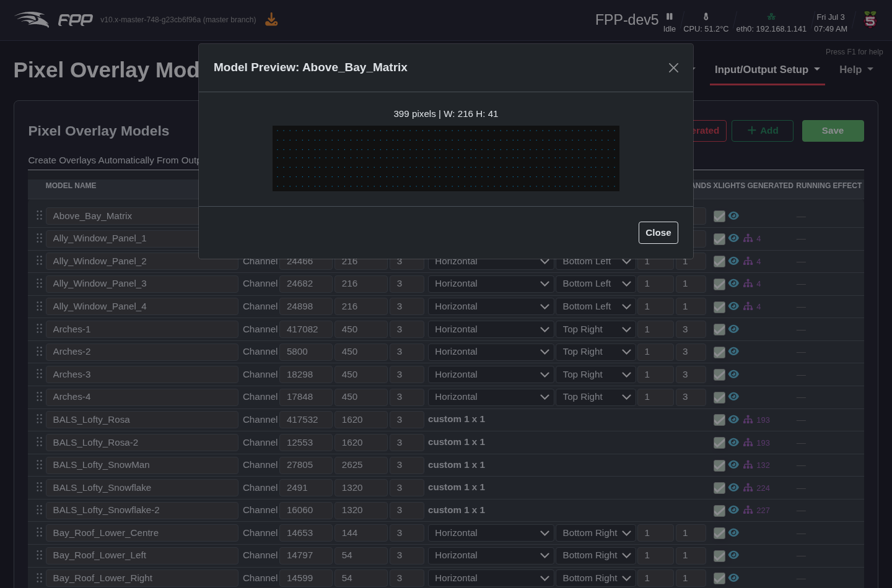Click the download update icon near version
Screen dimensions: 892x588
[x=271, y=20]
